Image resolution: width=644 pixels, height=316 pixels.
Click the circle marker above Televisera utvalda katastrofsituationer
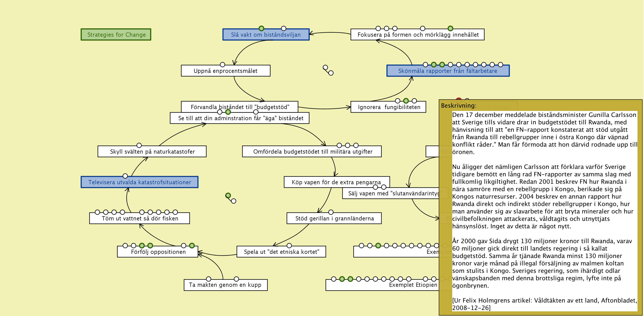click(x=125, y=176)
